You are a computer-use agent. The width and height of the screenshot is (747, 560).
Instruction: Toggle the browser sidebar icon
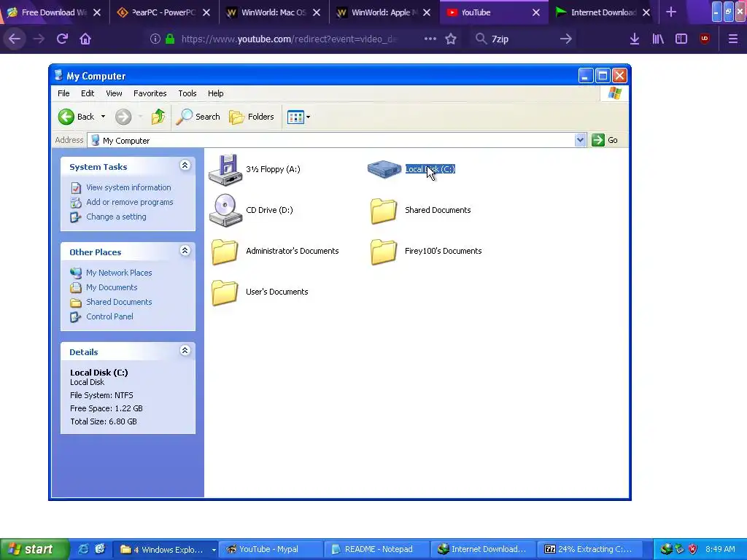coord(681,39)
